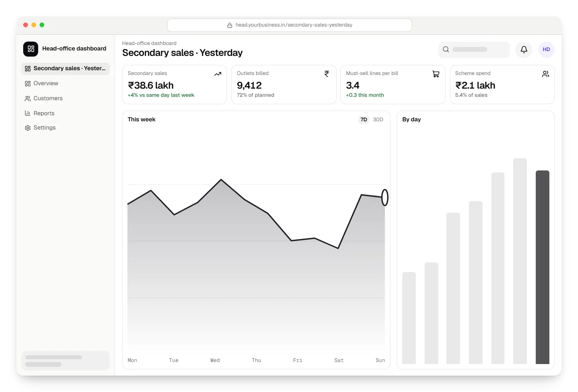Click the tallest light gray bar in By day
This screenshot has height=392, width=578.
tap(520, 261)
